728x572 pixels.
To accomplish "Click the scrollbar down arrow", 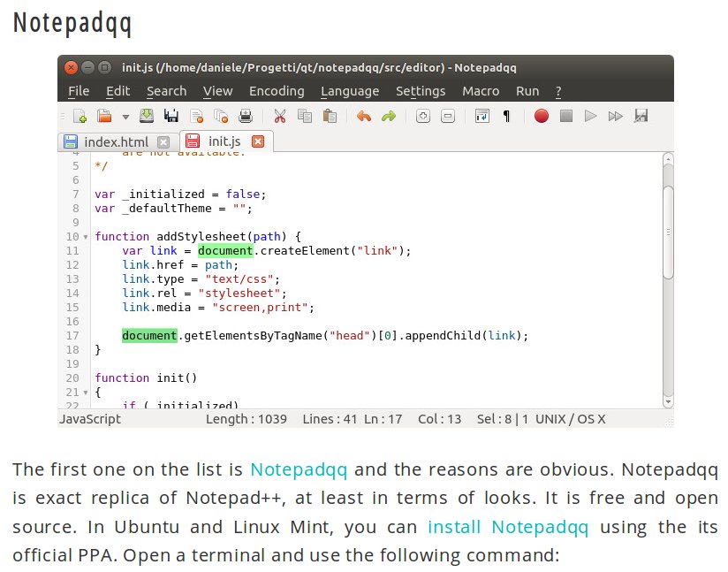I will coord(668,402).
